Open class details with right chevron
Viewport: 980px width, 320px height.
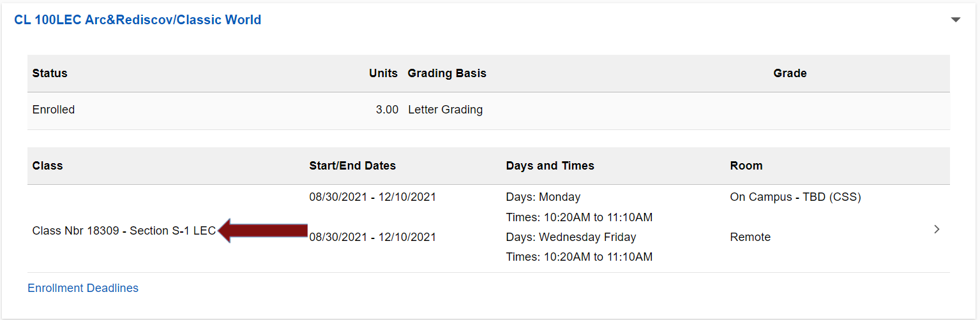(x=937, y=229)
